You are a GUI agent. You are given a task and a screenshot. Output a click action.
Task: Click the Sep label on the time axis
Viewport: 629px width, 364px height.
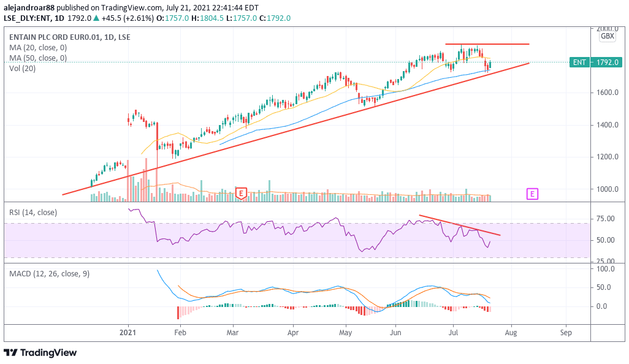tap(566, 332)
